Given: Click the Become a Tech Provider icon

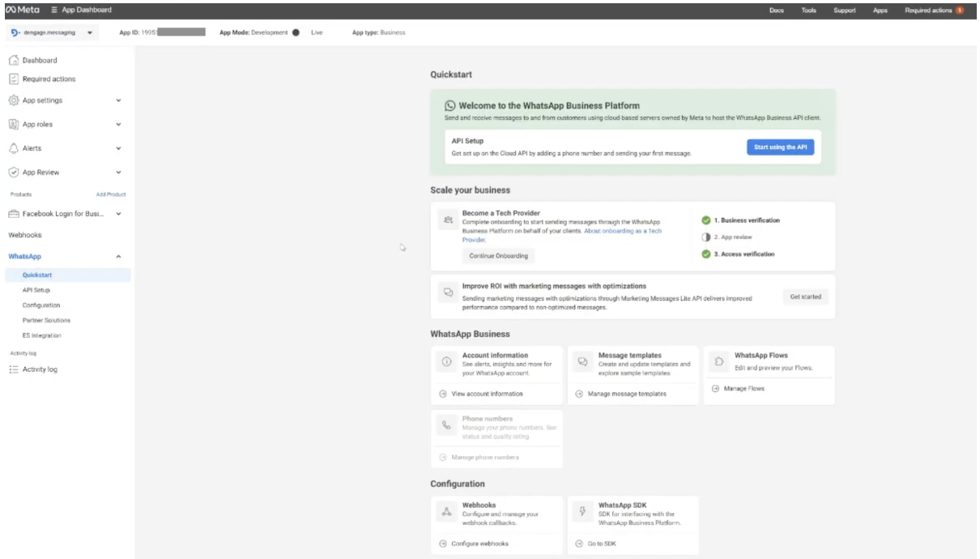Looking at the screenshot, I should click(447, 220).
